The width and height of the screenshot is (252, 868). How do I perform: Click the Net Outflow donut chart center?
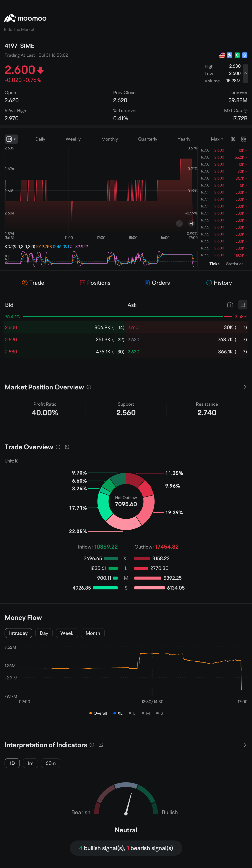coord(126,501)
